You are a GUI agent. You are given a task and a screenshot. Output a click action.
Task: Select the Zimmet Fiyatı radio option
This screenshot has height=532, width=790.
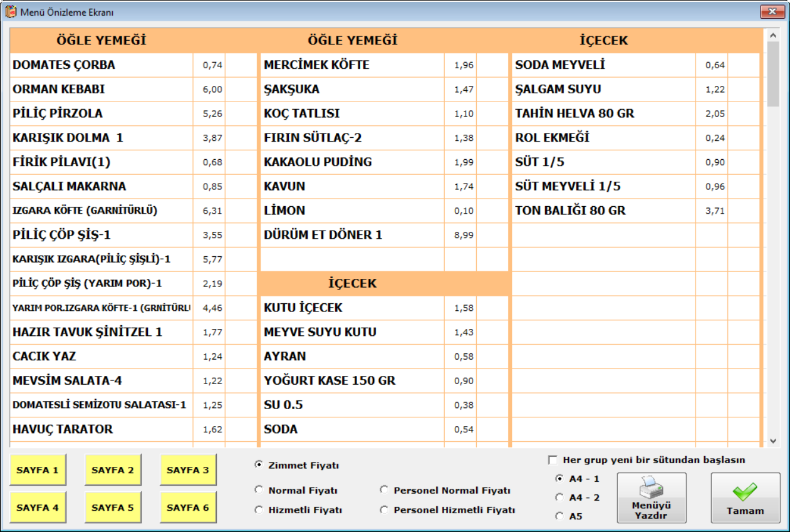tap(259, 465)
